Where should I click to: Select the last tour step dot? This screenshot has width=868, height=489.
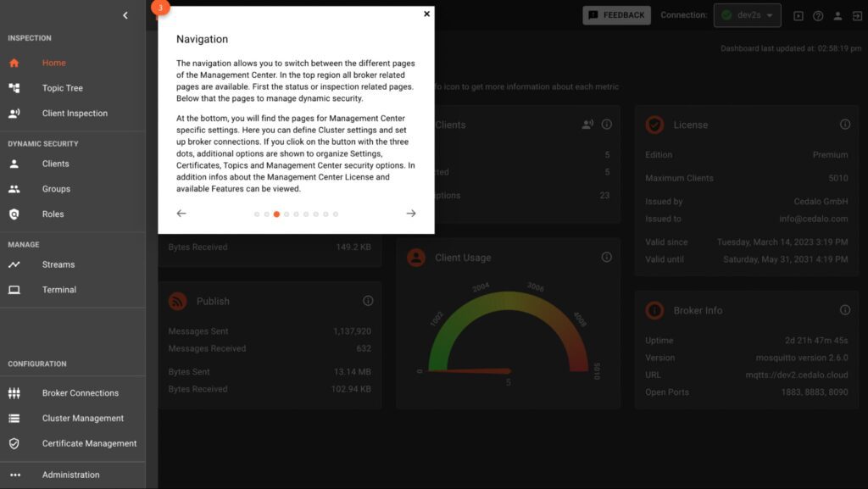pyautogui.click(x=336, y=214)
